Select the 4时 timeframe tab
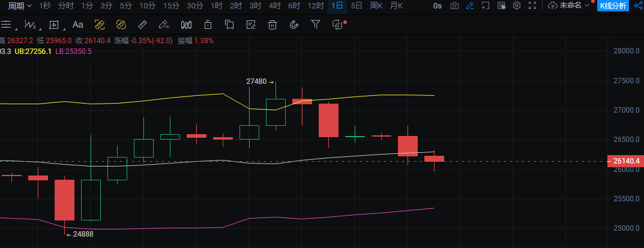 274,6
